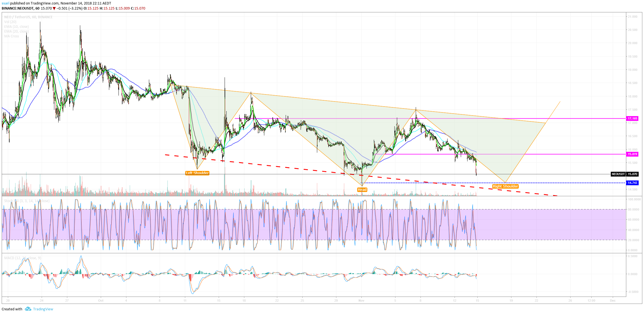The image size is (644, 314).
Task: Click the "12:00" label on the time axis
Action: 591,301
